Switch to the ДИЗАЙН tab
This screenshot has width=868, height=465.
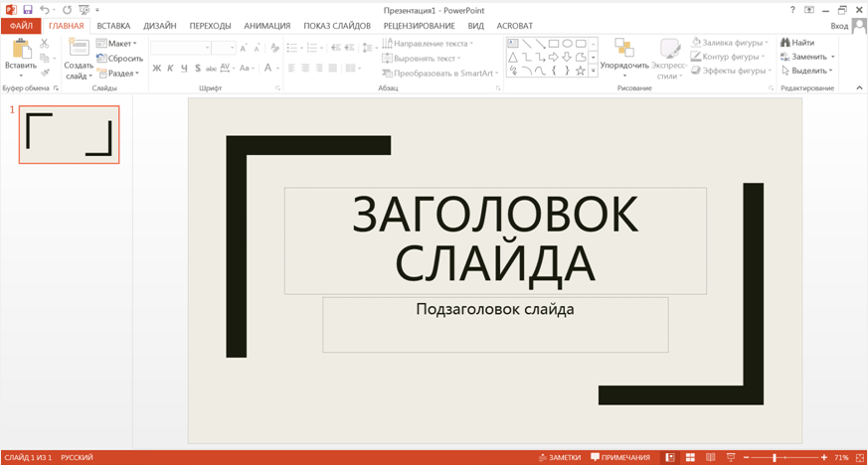point(159,26)
